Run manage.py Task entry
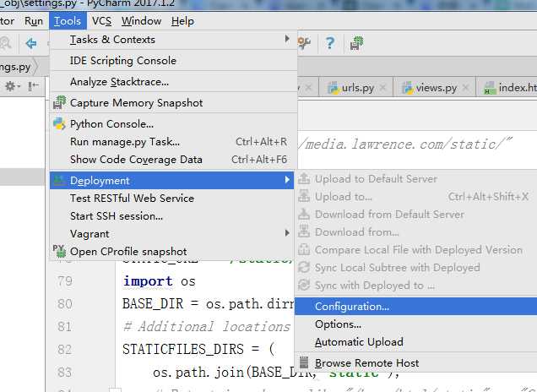Viewport: 537px width, 392px height. pos(173,142)
